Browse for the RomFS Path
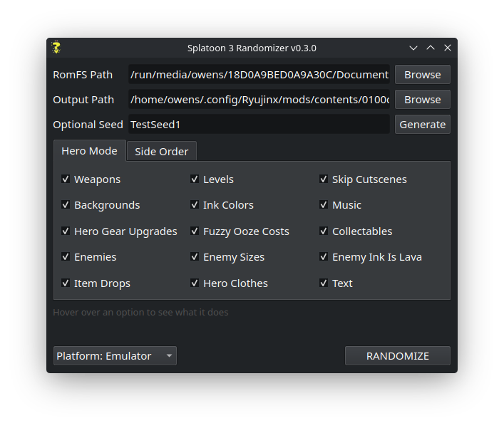504x428 pixels. pos(422,75)
